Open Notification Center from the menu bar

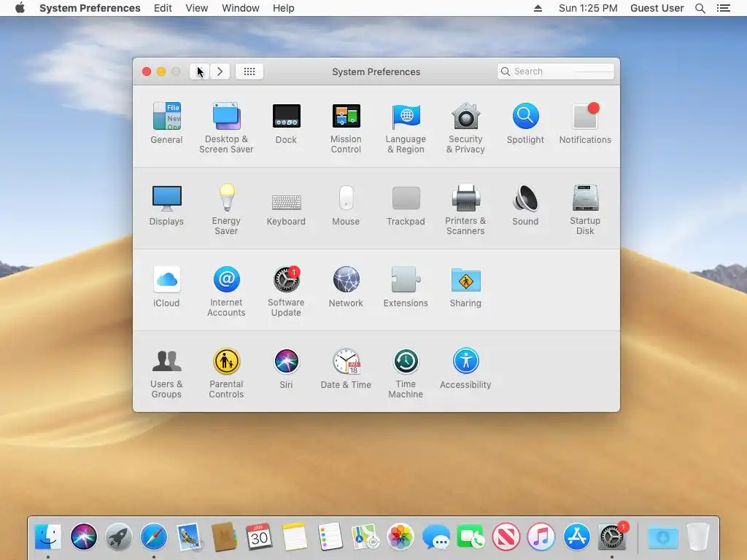pos(723,8)
